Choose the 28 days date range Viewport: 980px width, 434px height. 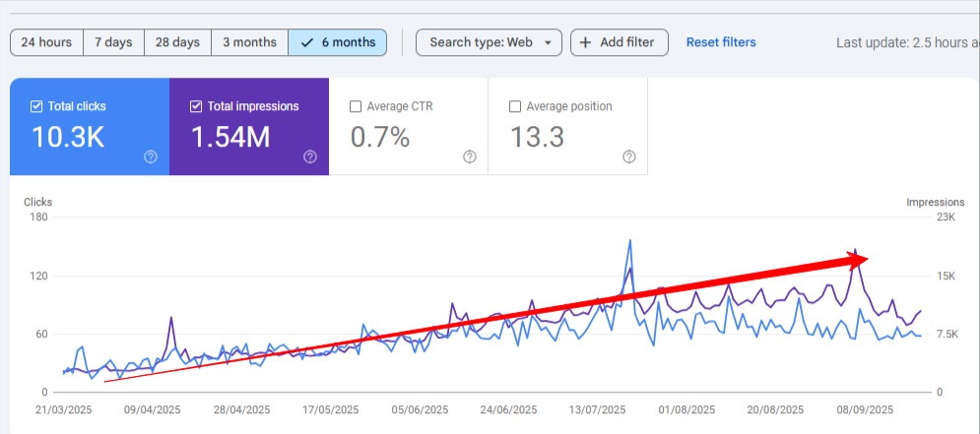[x=177, y=42]
